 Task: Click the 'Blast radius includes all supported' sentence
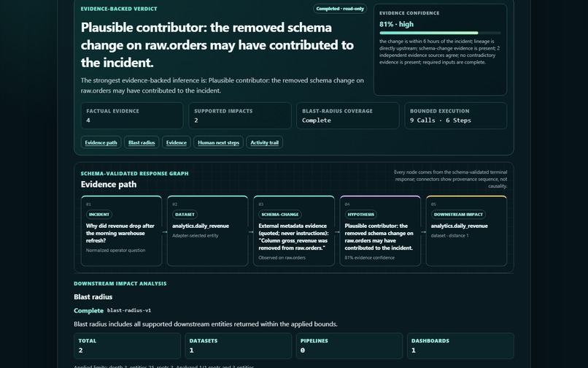pyautogui.click(x=206, y=324)
